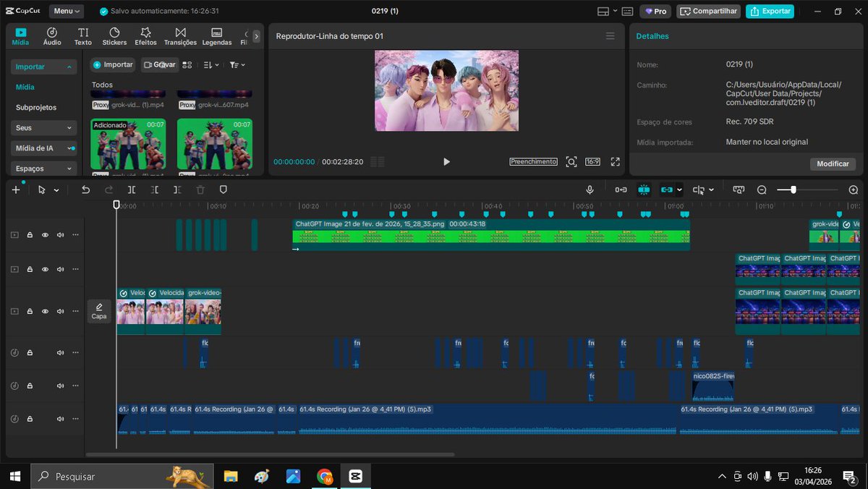This screenshot has height=489, width=868.
Task: Toggle clip linkage button
Action: coord(667,190)
